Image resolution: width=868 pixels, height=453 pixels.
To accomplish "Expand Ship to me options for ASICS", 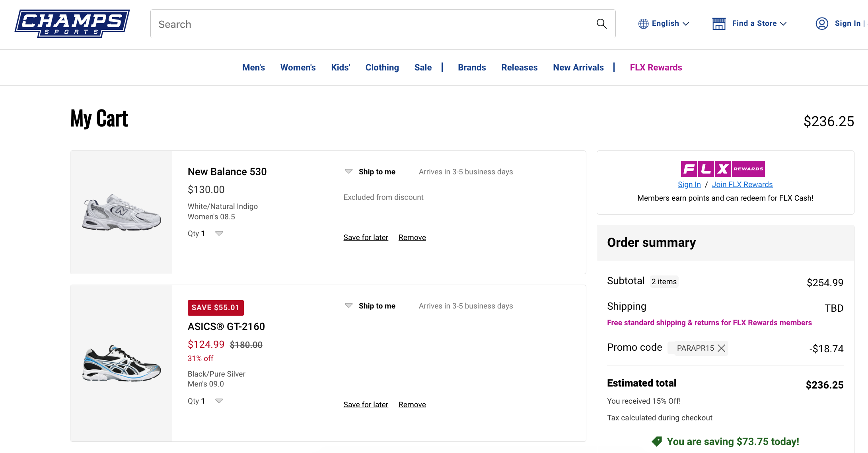I will (348, 306).
